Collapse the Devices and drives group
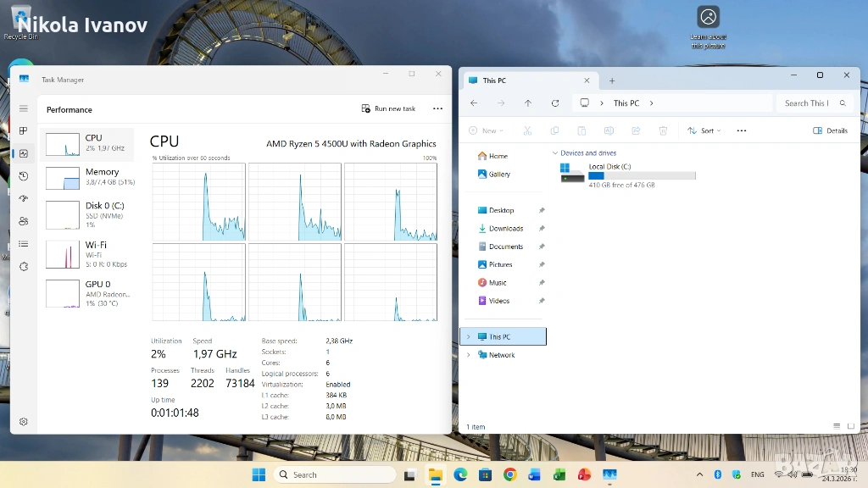Screen dimensions: 868x488 (555, 153)
